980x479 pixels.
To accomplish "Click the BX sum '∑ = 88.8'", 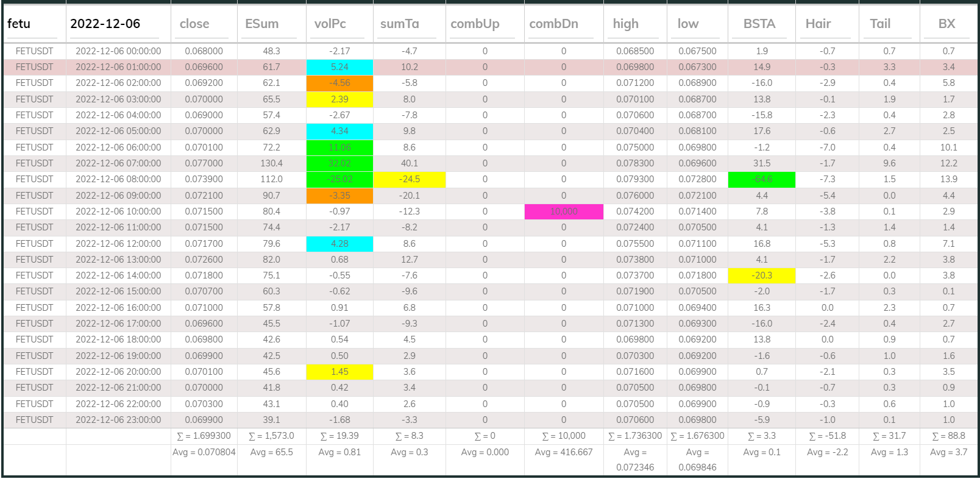I will click(948, 436).
